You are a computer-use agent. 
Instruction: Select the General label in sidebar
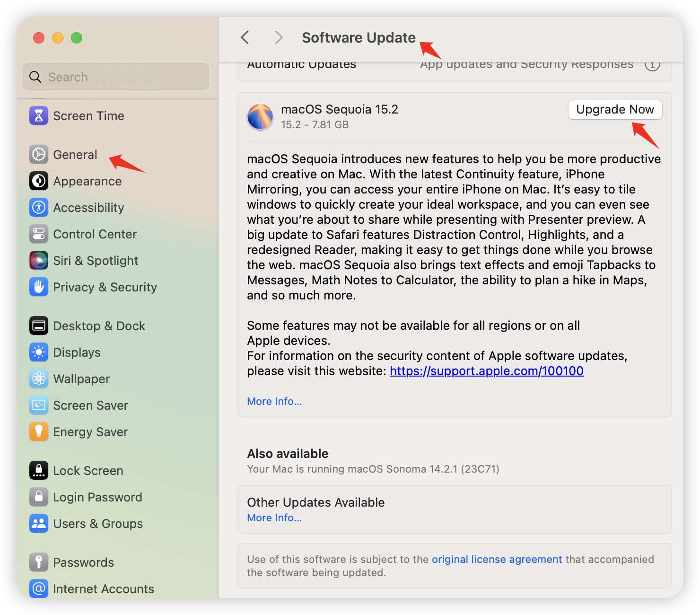click(75, 155)
